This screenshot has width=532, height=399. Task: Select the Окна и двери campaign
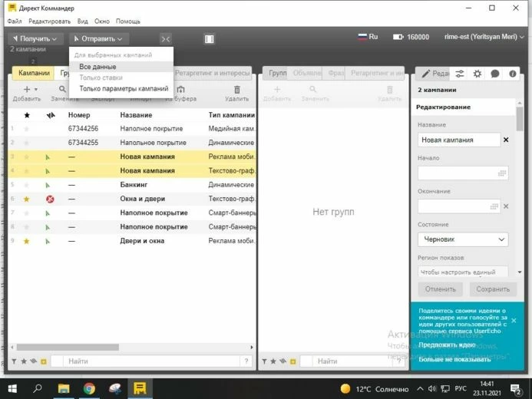[x=132, y=199]
